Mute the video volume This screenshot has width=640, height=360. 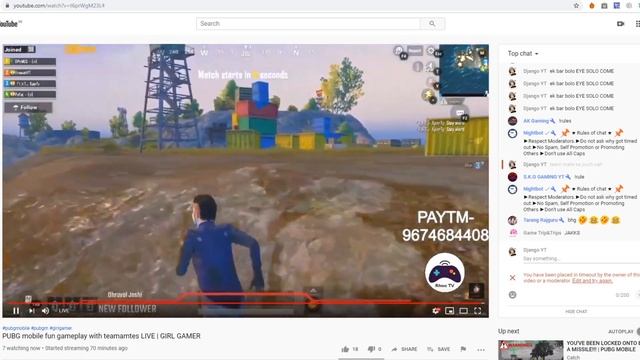click(45, 311)
